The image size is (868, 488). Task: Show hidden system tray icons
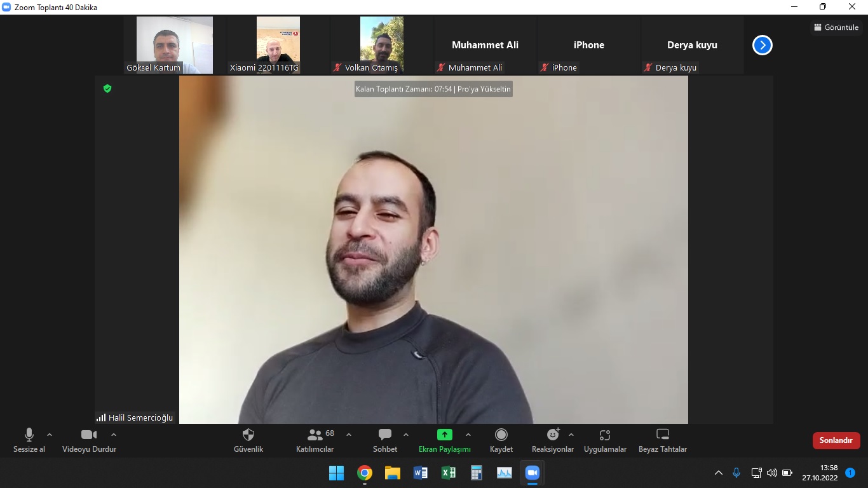pyautogui.click(x=719, y=473)
